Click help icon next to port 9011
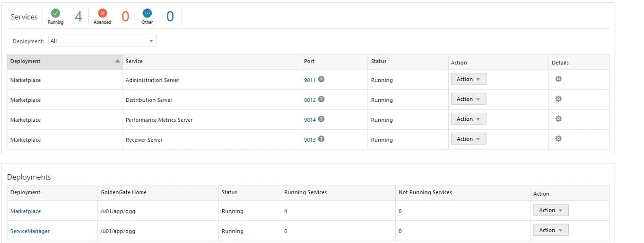Image resolution: width=644 pixels, height=243 pixels. [x=321, y=79]
